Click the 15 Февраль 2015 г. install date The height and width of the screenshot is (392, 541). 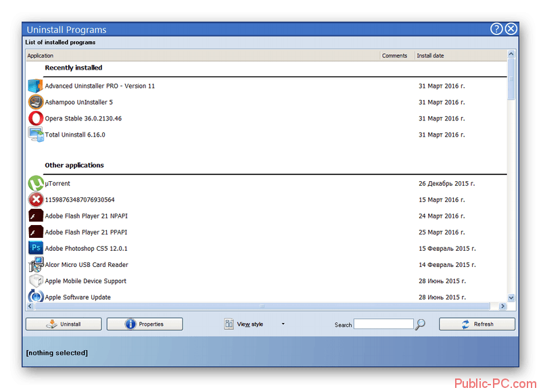[x=447, y=248]
